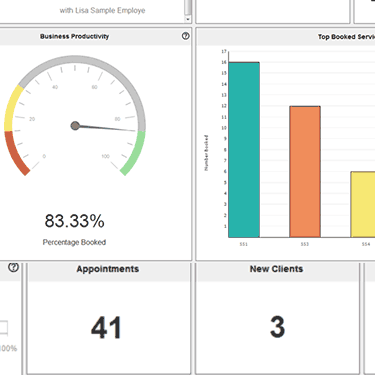Click the Appointments panel header

point(108,269)
